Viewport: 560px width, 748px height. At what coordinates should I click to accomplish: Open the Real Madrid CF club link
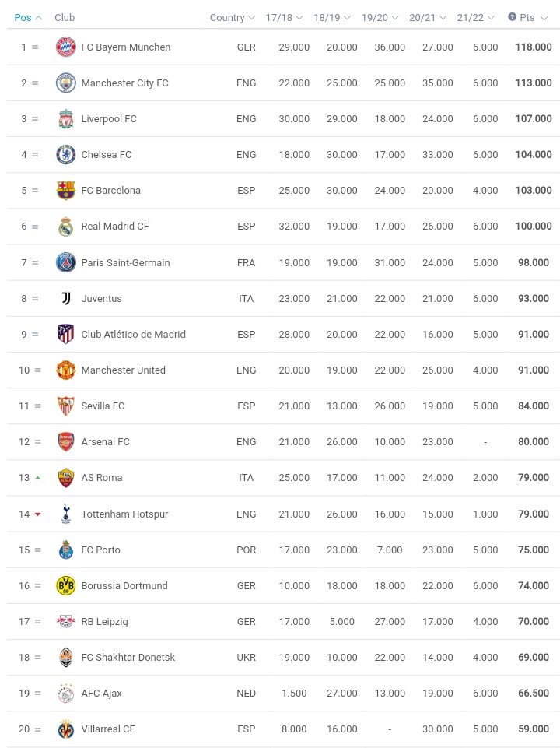[x=115, y=227]
